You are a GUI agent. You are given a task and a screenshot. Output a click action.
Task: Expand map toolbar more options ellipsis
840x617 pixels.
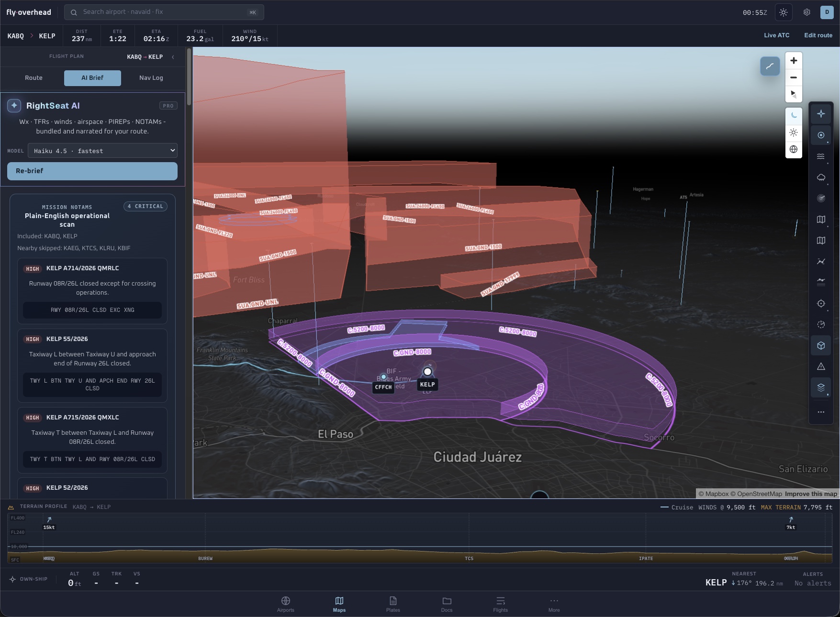click(x=821, y=412)
